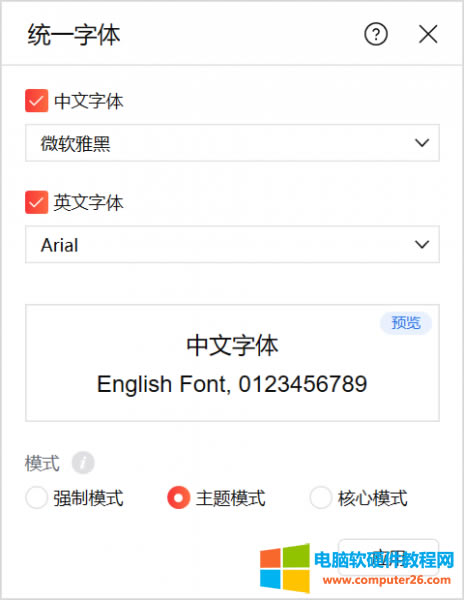Expand the Arial dropdown chevron

click(422, 244)
